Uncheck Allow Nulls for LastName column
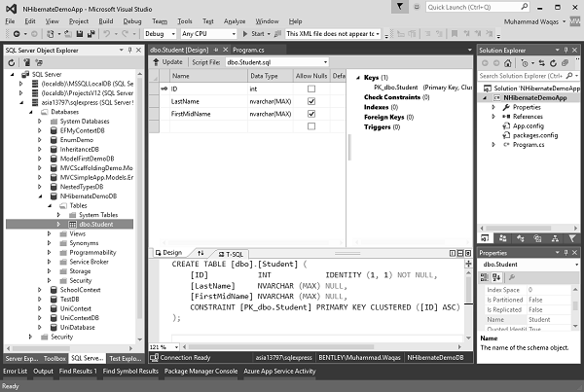This screenshot has height=392, width=584. click(311, 101)
